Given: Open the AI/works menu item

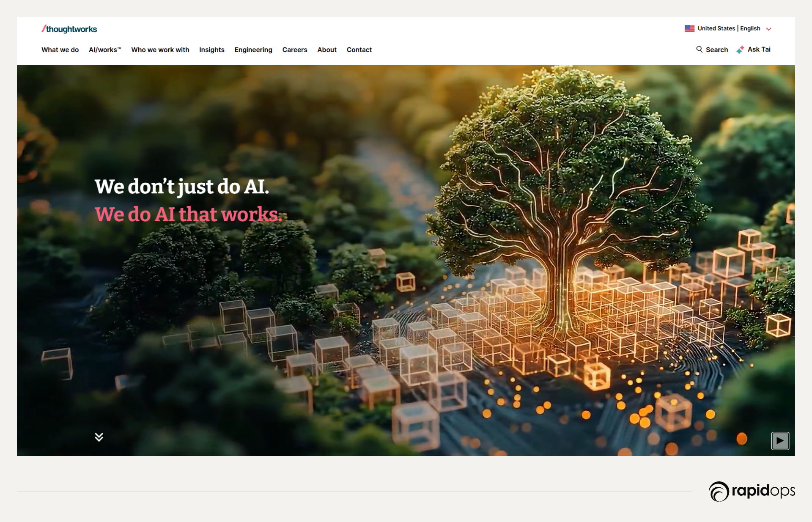Looking at the screenshot, I should point(105,50).
